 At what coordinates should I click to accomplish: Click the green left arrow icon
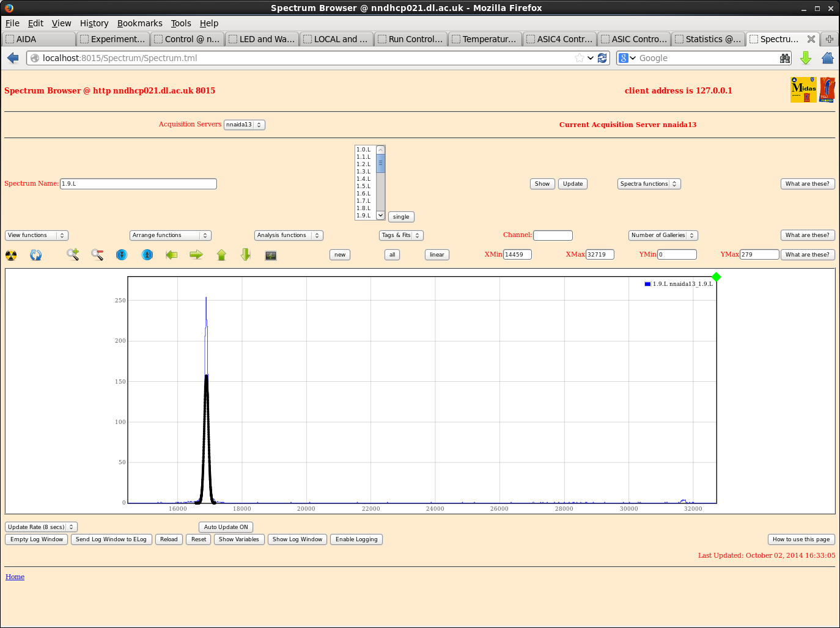pyautogui.click(x=172, y=255)
